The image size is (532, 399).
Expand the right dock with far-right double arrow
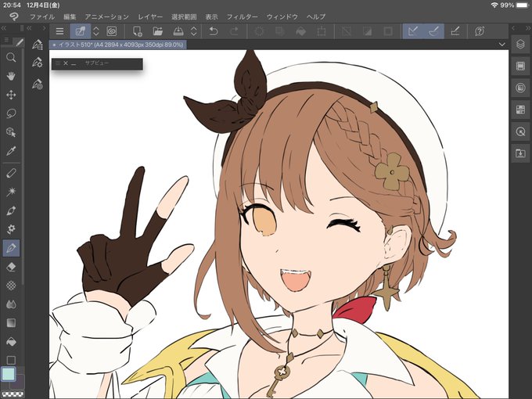point(528,28)
